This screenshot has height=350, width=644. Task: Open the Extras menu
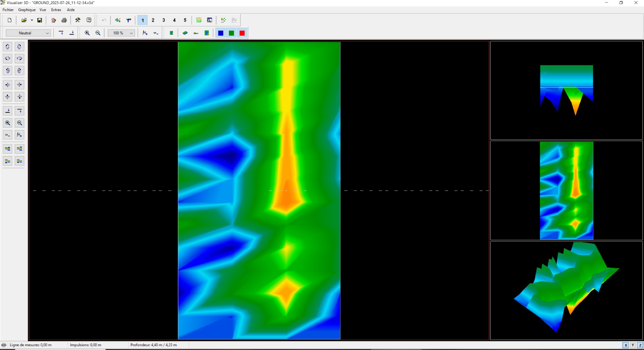coord(56,10)
